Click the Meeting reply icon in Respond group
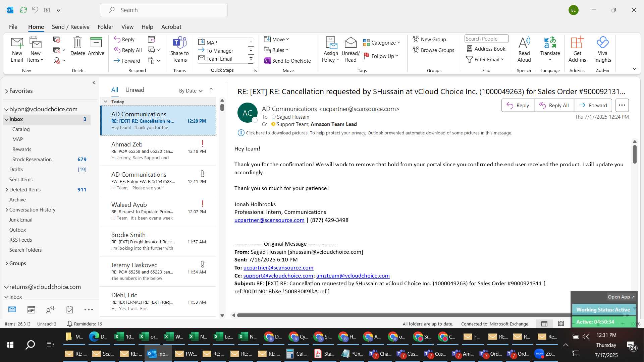This screenshot has height=362, width=644. (x=151, y=39)
